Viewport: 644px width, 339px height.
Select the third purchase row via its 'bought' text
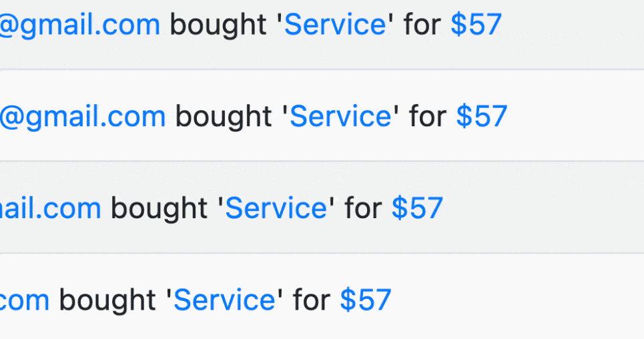tap(159, 209)
